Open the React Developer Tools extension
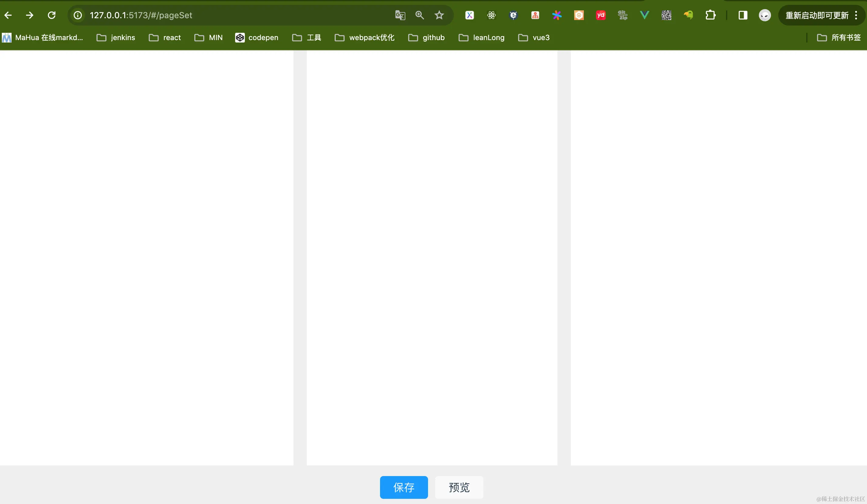Image resolution: width=867 pixels, height=504 pixels. (x=491, y=15)
